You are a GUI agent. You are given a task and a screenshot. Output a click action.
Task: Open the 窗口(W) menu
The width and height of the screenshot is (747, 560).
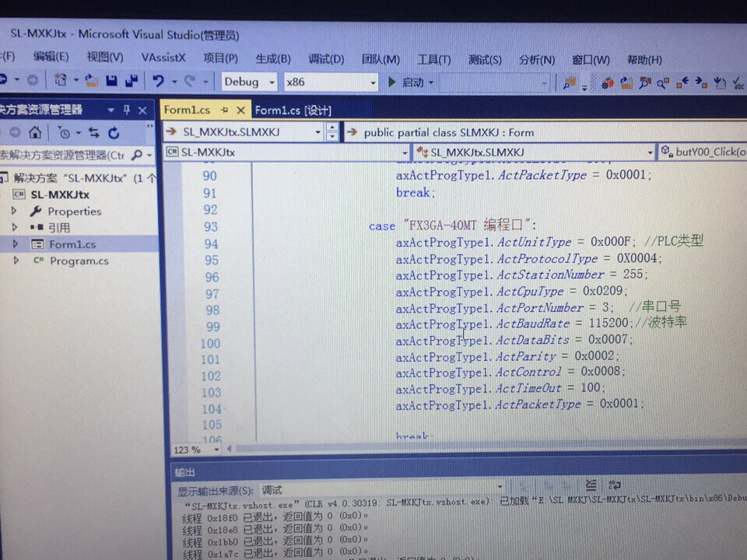[591, 60]
